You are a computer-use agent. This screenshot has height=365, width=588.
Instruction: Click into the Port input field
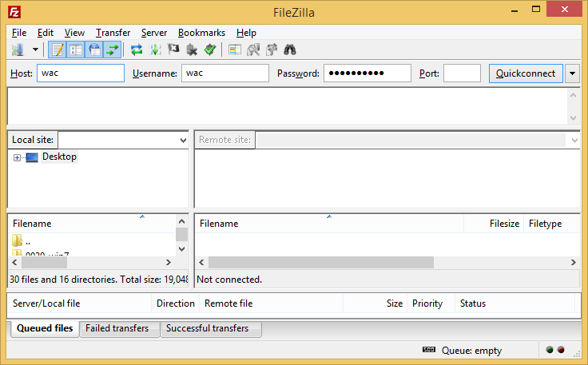click(x=462, y=73)
